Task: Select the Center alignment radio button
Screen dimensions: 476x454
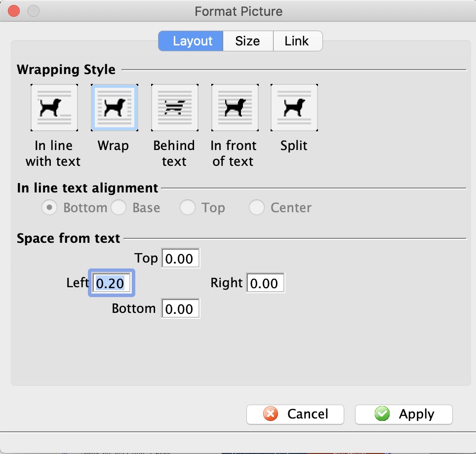Action: click(257, 208)
